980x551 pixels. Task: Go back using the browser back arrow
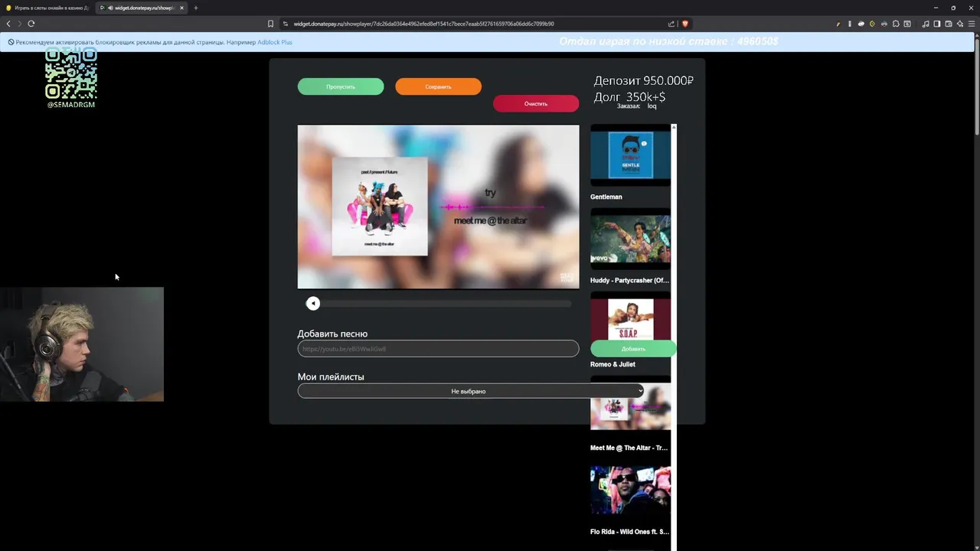[8, 24]
